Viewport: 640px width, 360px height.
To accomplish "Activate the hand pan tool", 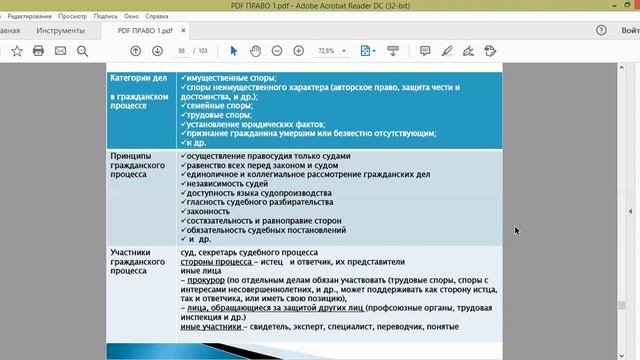I will (256, 51).
